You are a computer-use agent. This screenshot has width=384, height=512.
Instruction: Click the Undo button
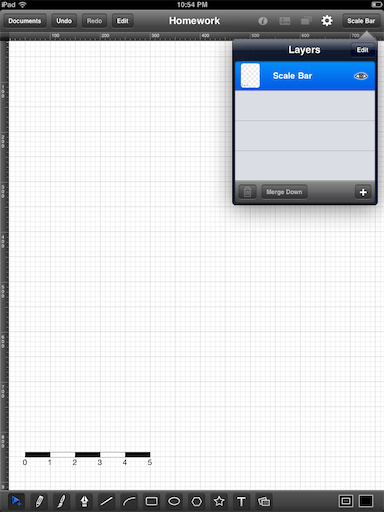(64, 21)
